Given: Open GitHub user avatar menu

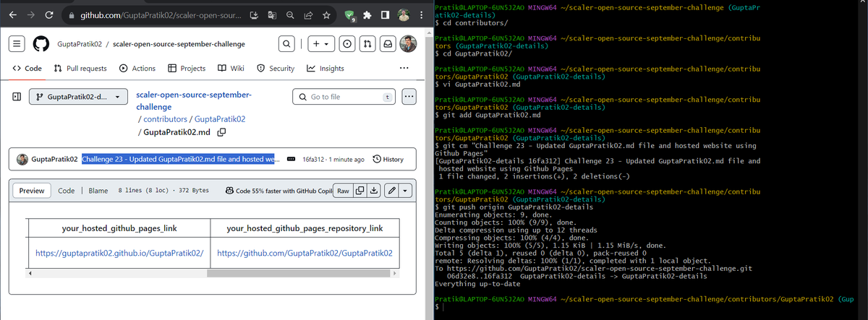Looking at the screenshot, I should tap(409, 44).
